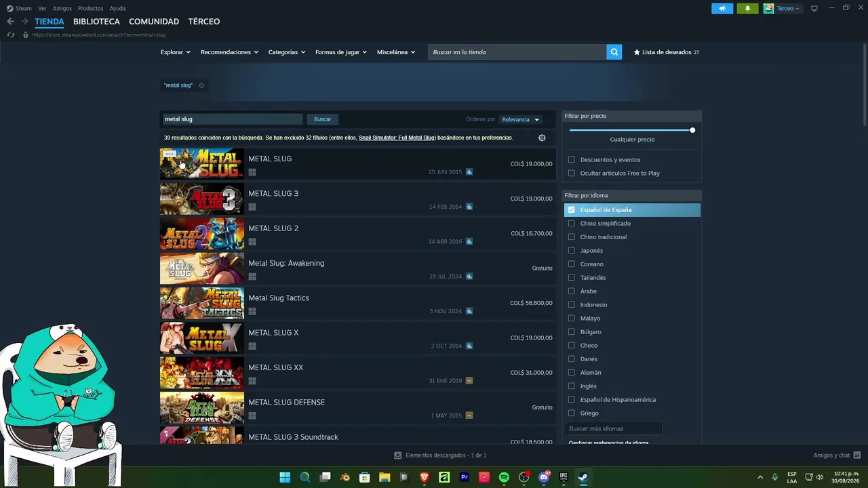This screenshot has height=488, width=868.
Task: Open the notifications bell
Action: [747, 8]
